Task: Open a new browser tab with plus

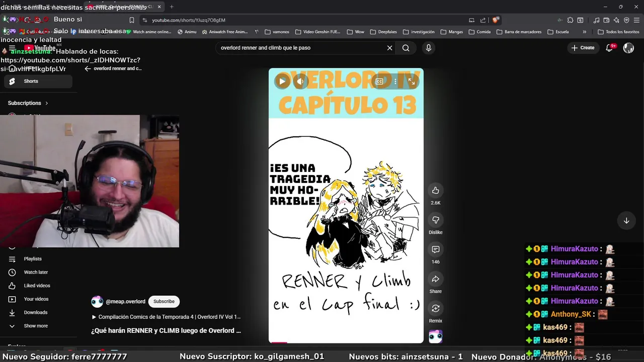Action: click(172, 7)
